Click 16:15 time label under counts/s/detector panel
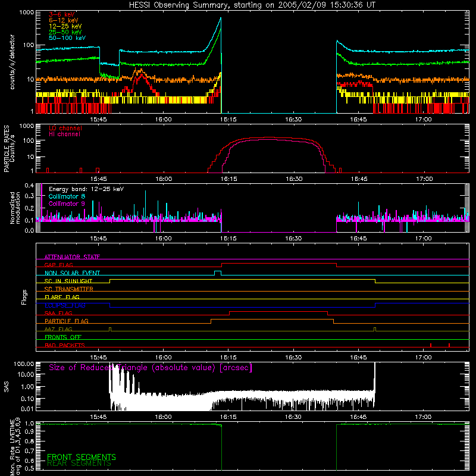 pos(228,120)
